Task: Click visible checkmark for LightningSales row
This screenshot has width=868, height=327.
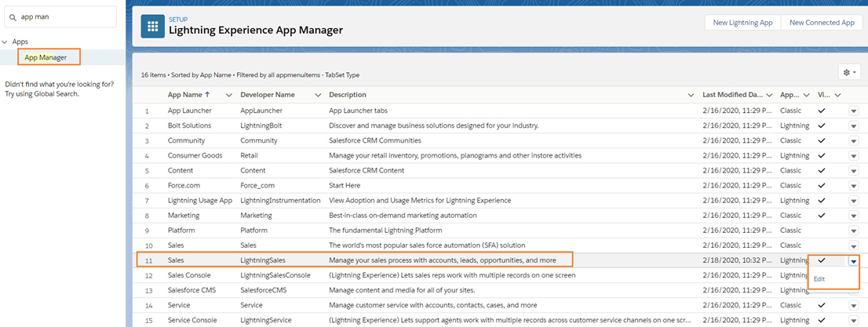Action: pyautogui.click(x=822, y=260)
